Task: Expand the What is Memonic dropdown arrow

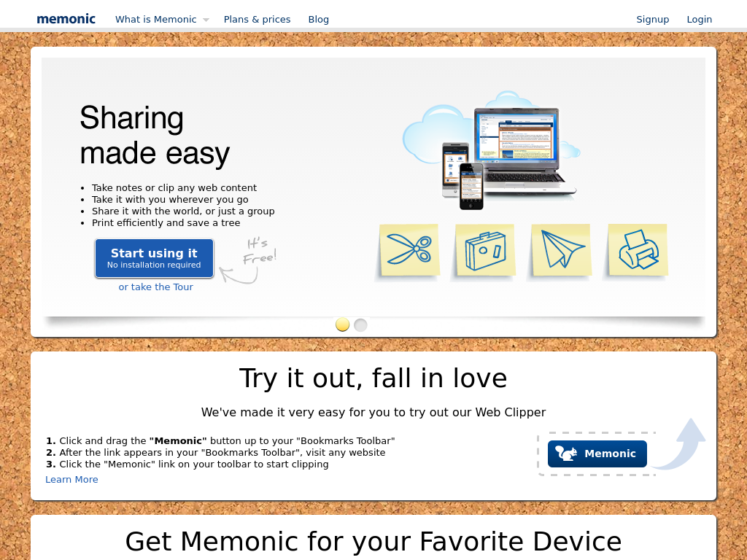Action: 206,20
